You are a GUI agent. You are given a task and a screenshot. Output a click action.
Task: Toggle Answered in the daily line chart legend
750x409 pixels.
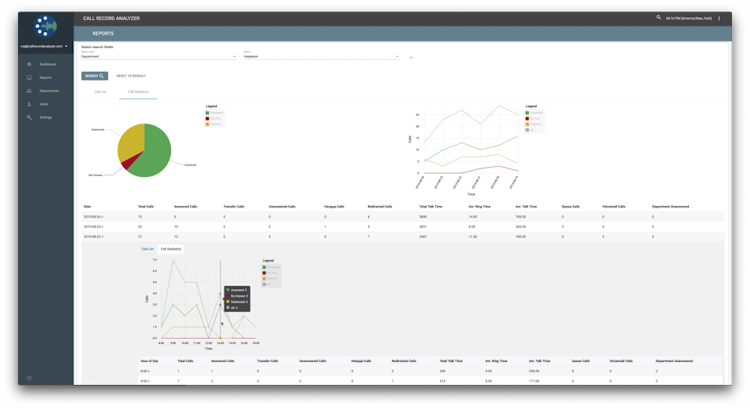(534, 113)
